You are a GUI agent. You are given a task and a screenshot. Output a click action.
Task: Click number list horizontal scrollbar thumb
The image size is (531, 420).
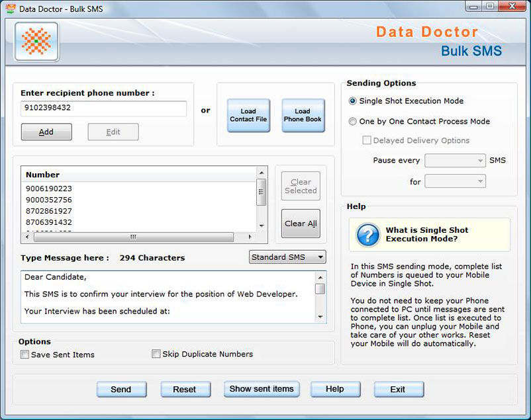134,237
